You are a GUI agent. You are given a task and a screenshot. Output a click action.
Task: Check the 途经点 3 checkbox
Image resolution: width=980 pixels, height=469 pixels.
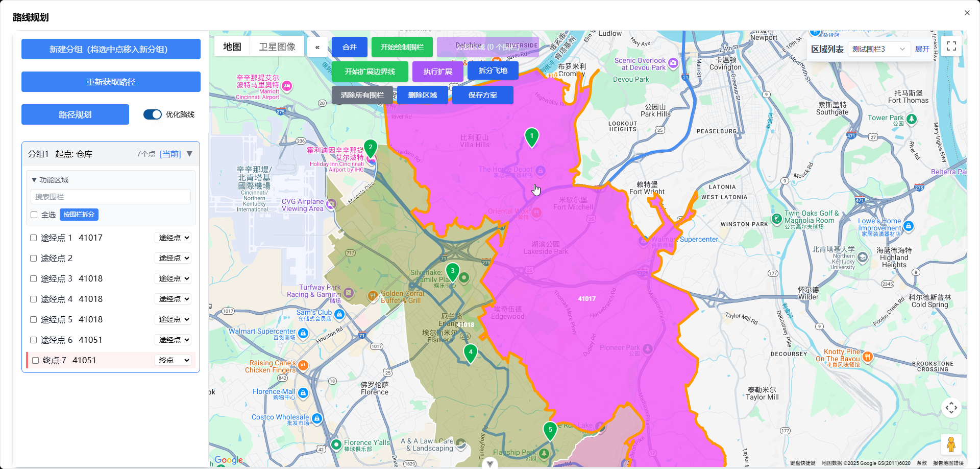[x=33, y=279]
